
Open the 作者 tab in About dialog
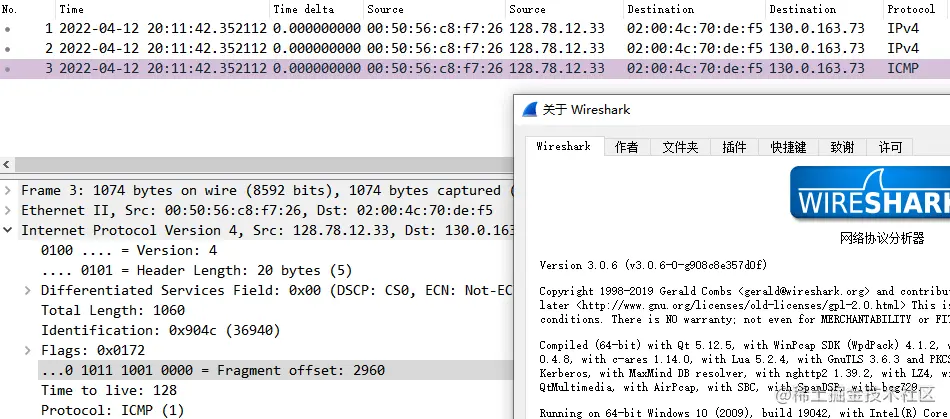(627, 147)
